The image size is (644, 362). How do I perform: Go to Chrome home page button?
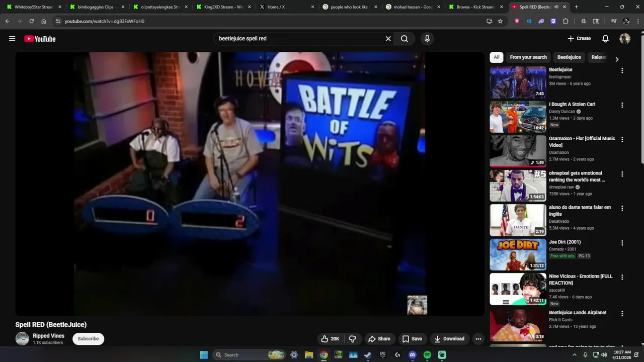[44, 21]
